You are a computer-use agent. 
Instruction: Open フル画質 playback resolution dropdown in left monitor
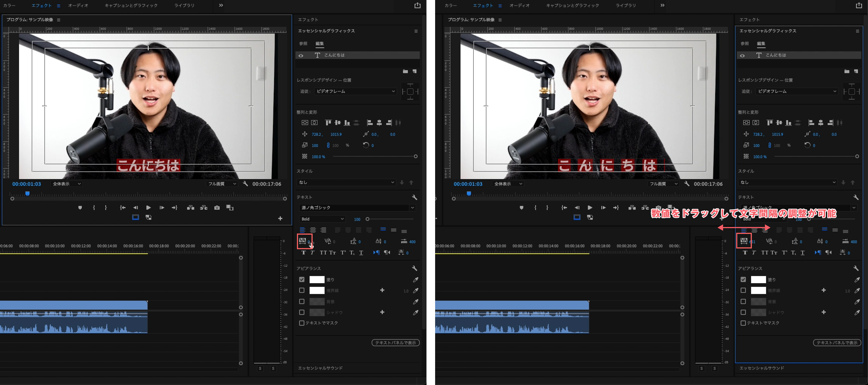click(x=222, y=184)
